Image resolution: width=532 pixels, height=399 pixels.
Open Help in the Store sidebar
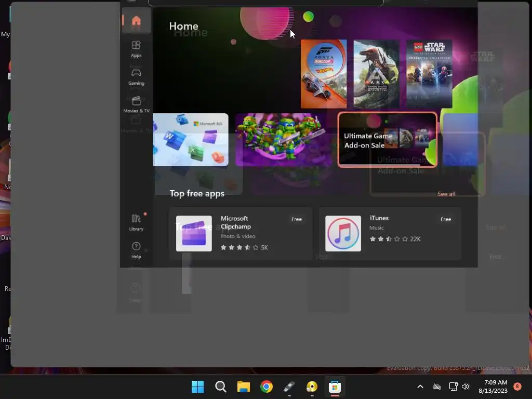pos(136,250)
